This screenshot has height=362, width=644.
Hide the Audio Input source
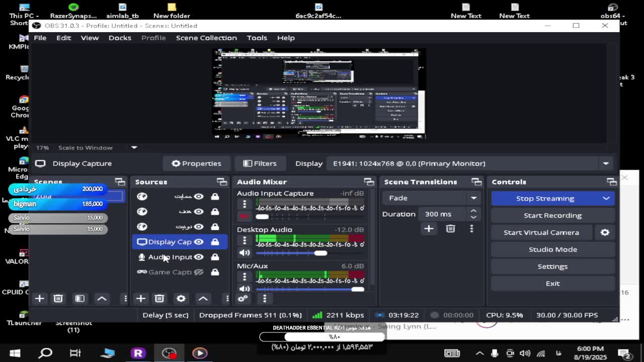tap(199, 257)
